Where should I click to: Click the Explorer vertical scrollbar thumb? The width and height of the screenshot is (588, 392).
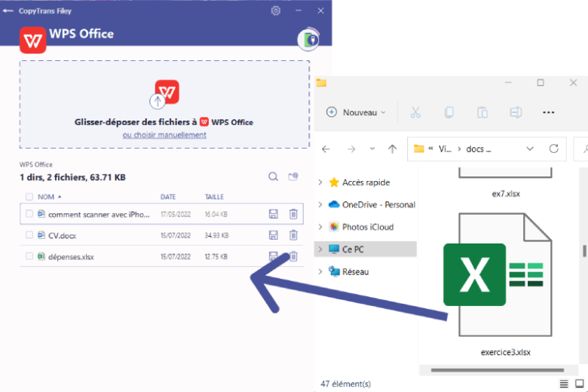584,250
